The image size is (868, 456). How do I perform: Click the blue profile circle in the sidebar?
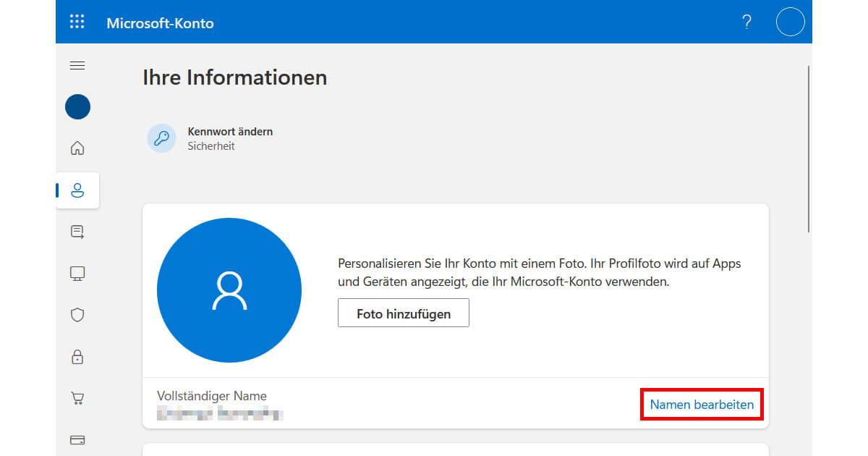click(x=77, y=106)
